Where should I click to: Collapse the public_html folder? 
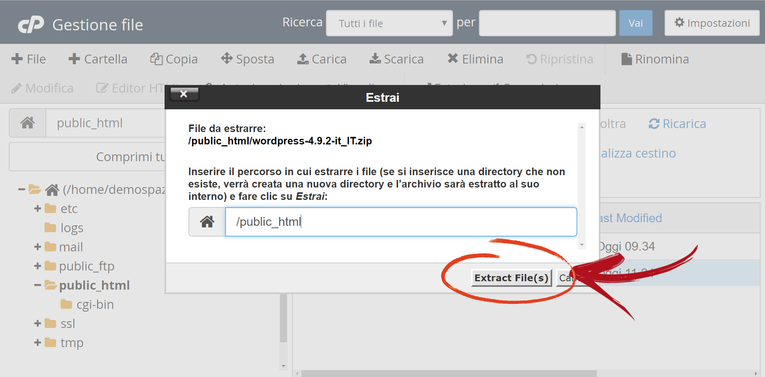[x=38, y=285]
